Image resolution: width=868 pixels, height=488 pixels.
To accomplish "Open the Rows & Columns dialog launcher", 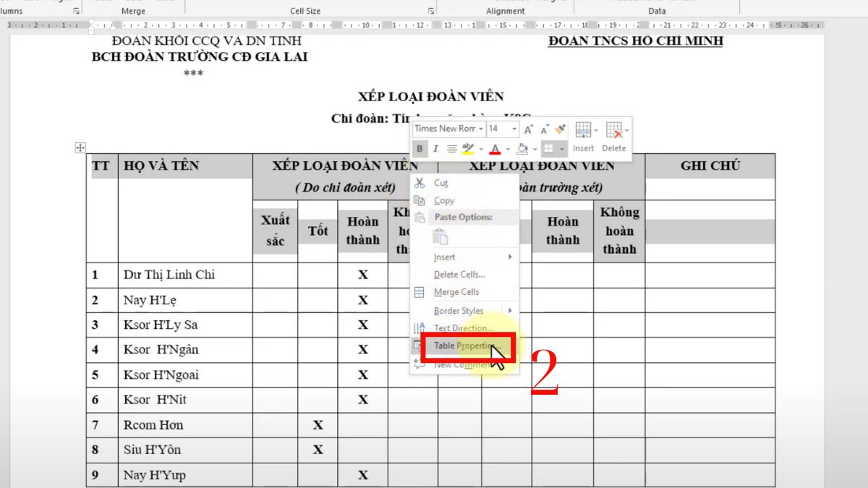I will 77,11.
